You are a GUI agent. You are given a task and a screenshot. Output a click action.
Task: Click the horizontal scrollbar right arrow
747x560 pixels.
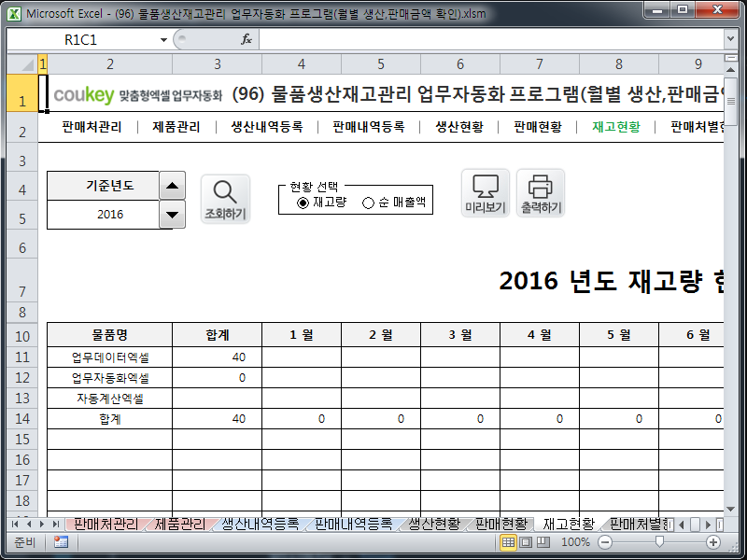[x=708, y=525]
